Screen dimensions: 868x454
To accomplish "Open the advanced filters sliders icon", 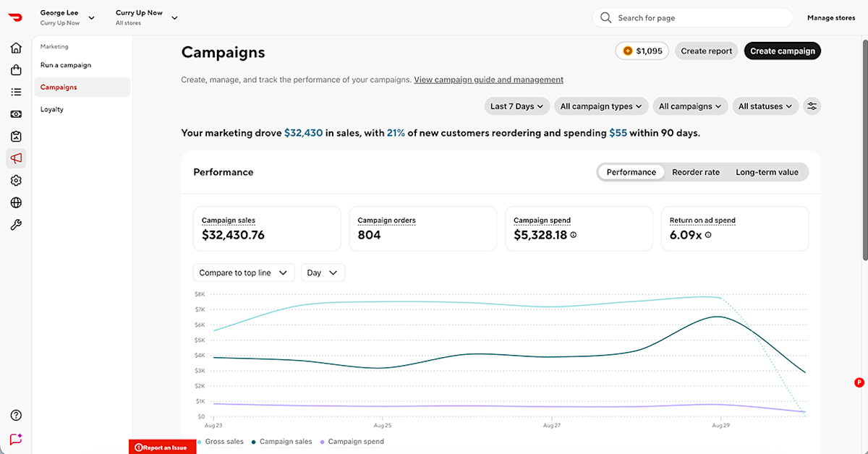I will click(812, 106).
